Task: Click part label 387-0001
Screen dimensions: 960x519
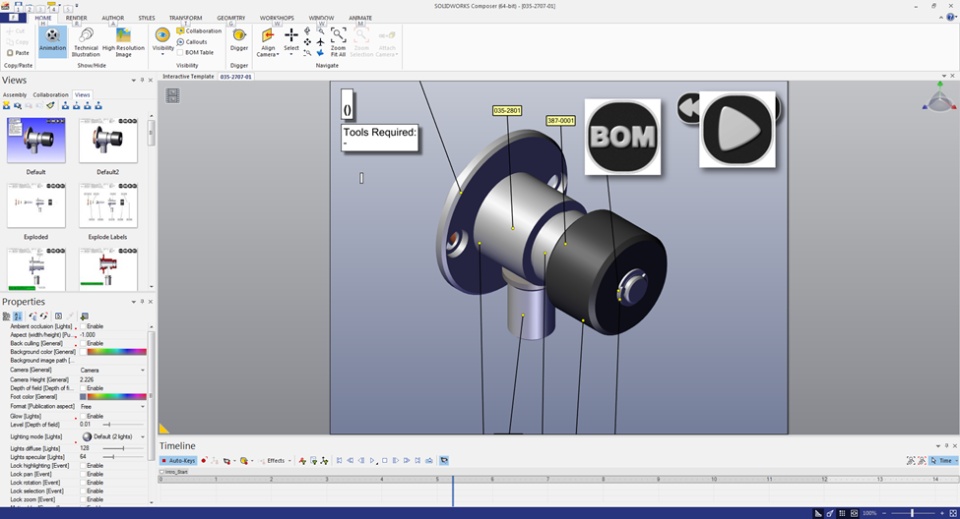Action: [x=560, y=121]
